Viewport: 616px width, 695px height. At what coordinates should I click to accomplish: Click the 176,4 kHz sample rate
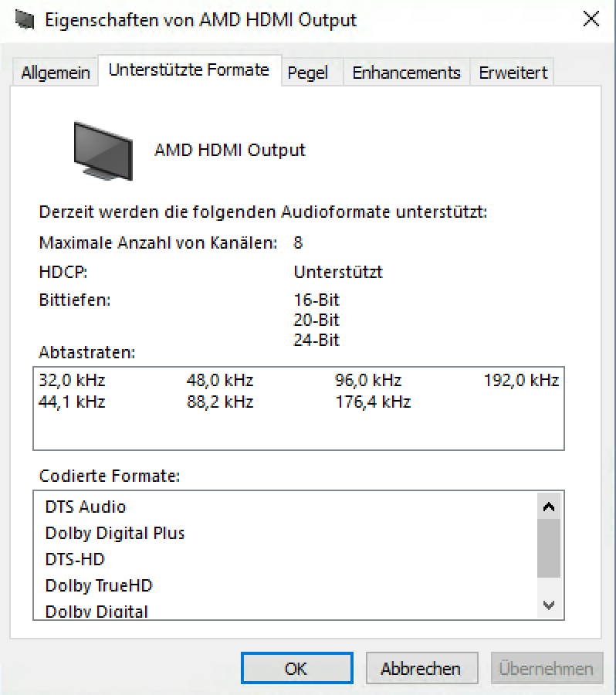coord(373,402)
